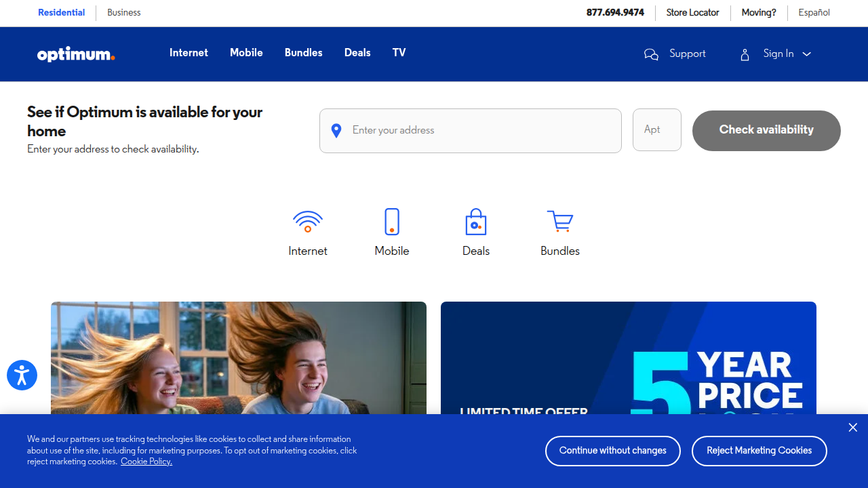Click the Support link text
The height and width of the screenshot is (488, 868).
[x=687, y=54]
